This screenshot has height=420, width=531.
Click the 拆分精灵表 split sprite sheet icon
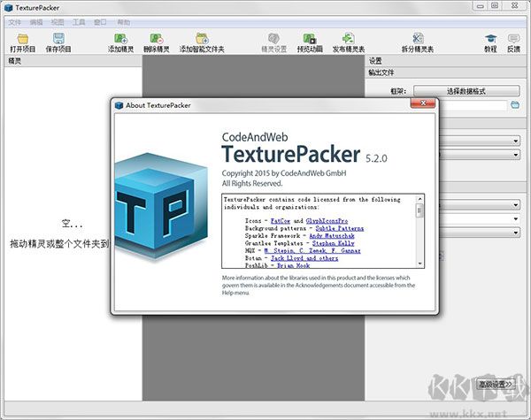point(418,38)
